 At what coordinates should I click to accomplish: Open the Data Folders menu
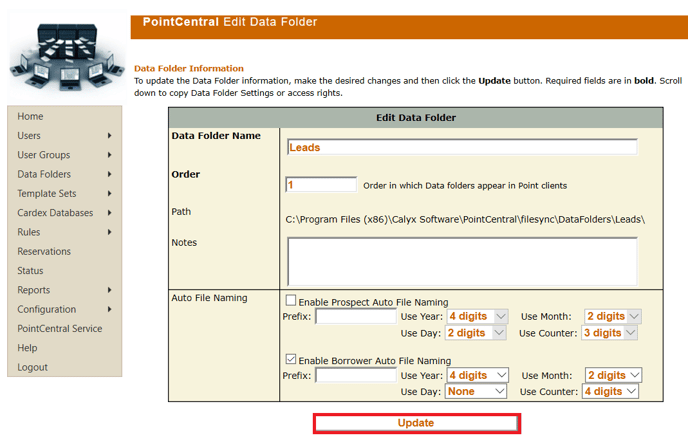tap(44, 174)
